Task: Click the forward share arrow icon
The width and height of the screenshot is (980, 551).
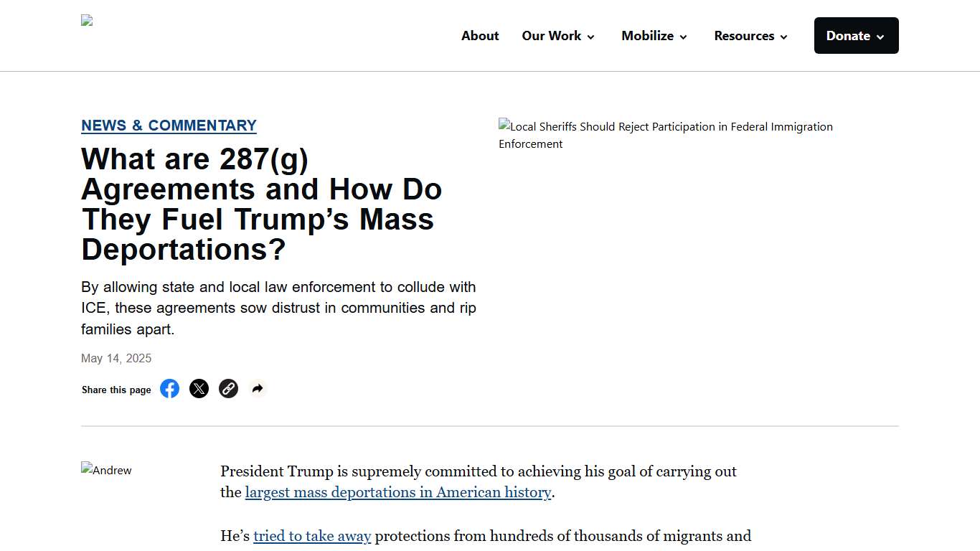Action: [x=258, y=388]
